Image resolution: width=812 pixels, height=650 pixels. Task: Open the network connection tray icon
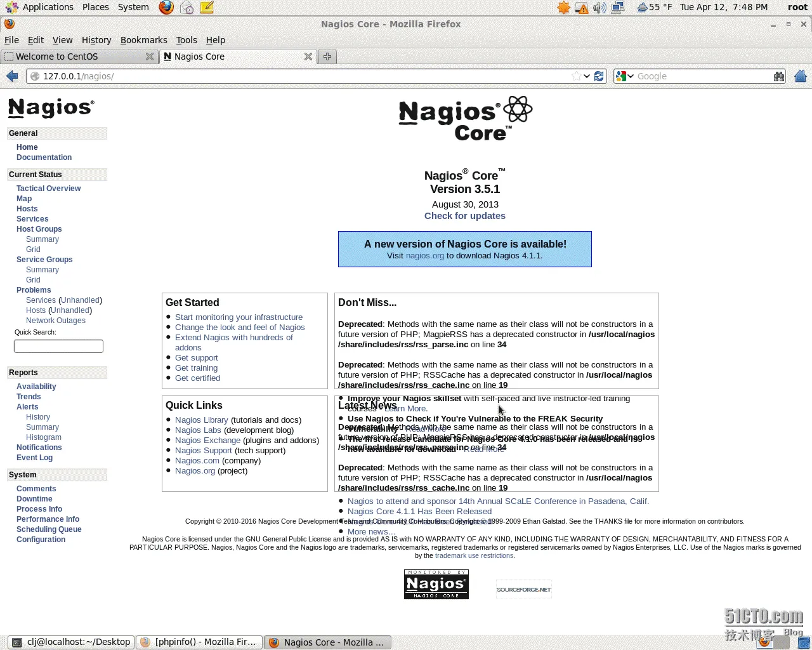click(618, 8)
